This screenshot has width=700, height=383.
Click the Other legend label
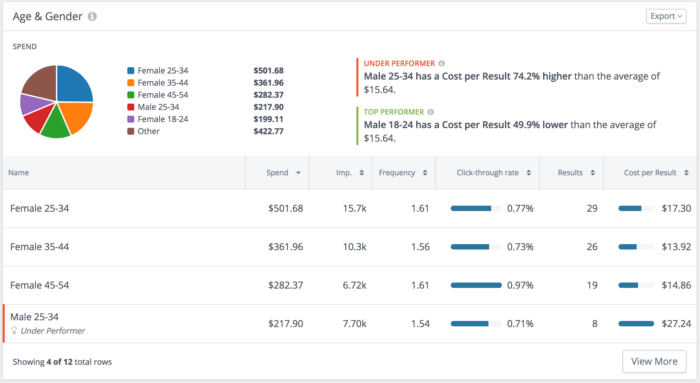click(148, 131)
